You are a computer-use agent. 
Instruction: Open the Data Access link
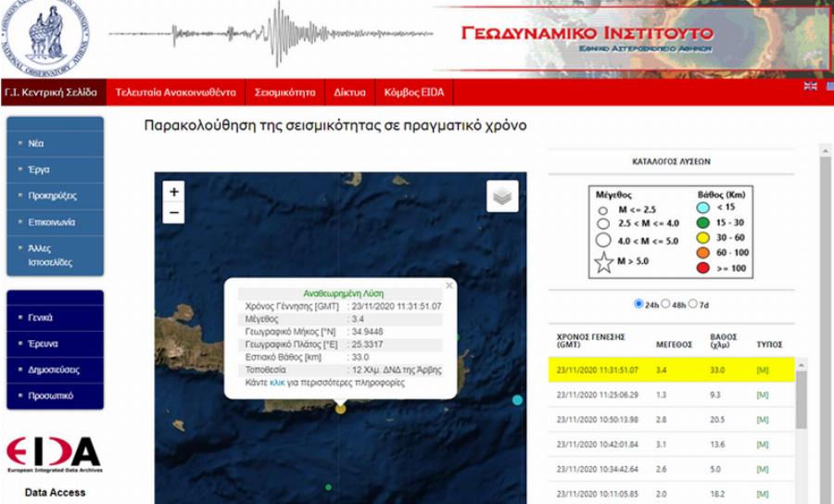tap(55, 492)
